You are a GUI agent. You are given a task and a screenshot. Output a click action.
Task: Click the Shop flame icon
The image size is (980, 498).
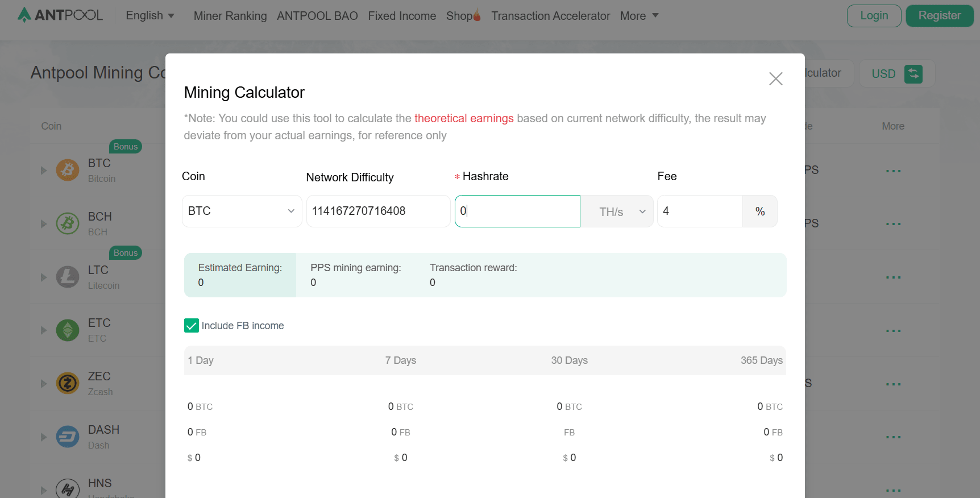pos(477,15)
